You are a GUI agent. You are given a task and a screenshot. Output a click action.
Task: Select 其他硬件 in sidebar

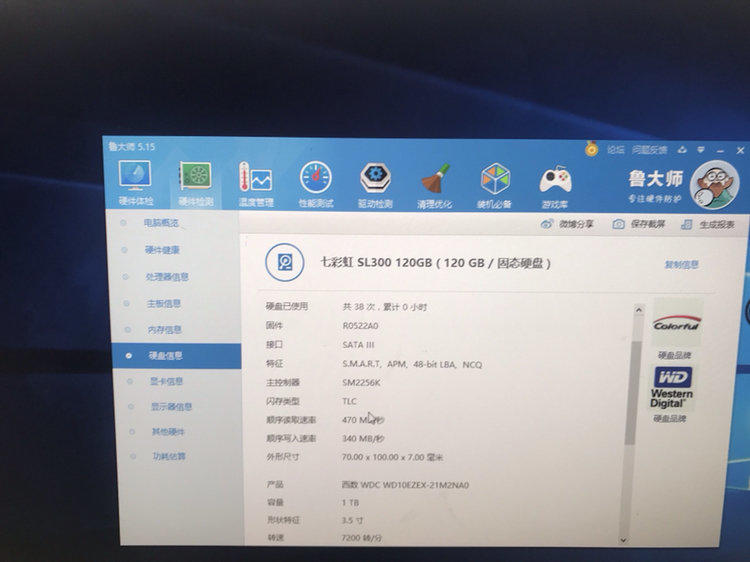click(x=168, y=432)
